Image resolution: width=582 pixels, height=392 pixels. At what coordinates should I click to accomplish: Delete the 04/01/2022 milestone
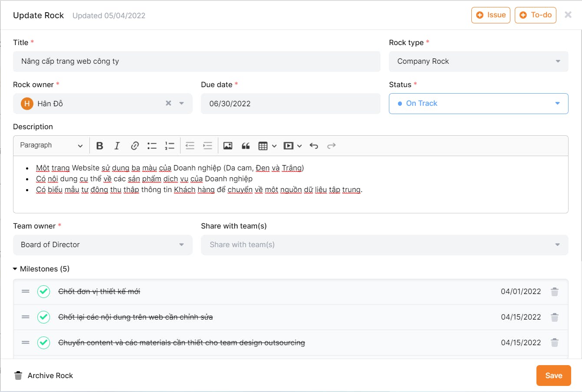[x=555, y=292]
